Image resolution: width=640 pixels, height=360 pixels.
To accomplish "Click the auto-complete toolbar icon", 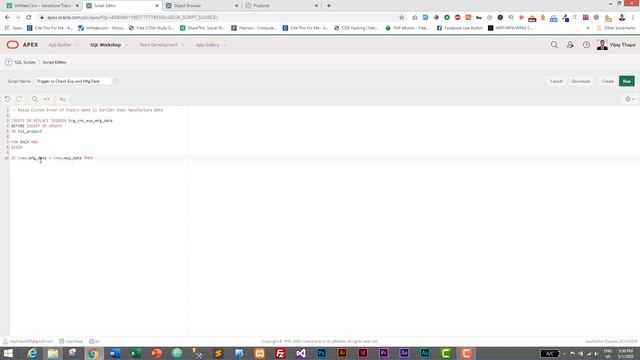I will 62,99.
